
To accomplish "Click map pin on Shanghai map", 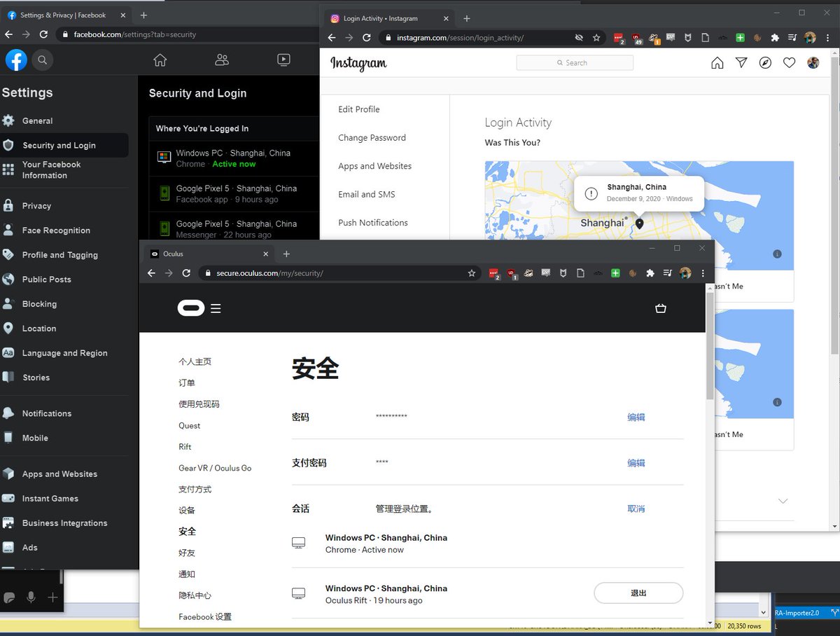I will click(x=639, y=223).
